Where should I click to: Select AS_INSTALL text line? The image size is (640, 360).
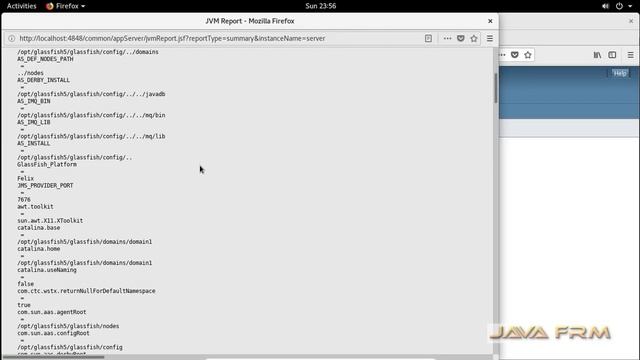34,144
